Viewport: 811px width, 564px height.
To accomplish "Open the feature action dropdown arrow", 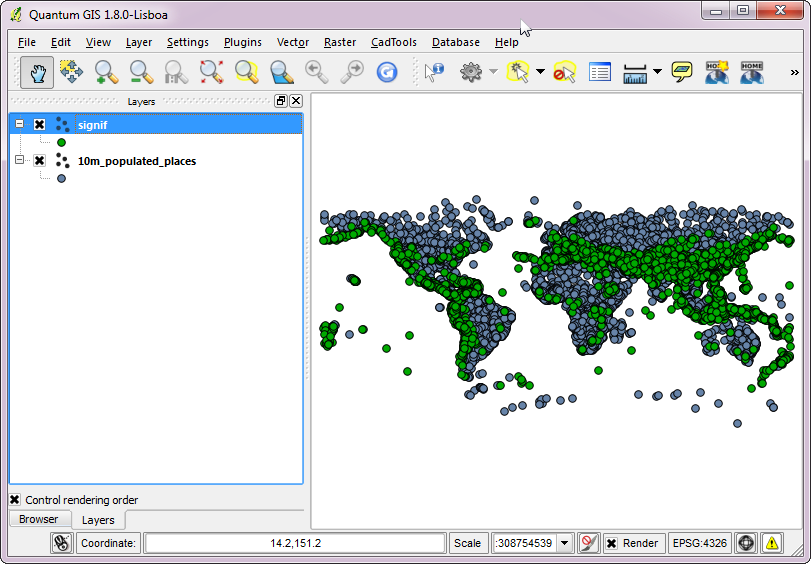I will (493, 71).
